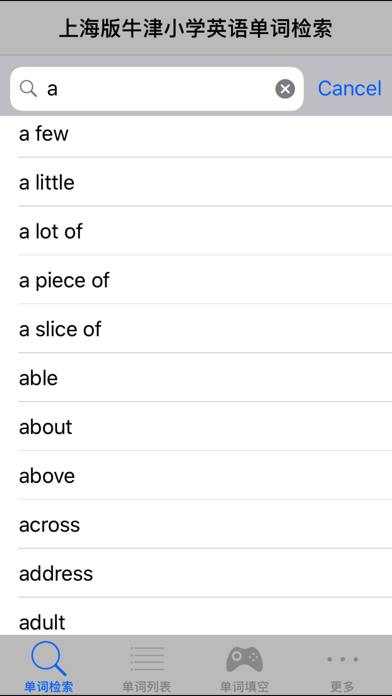Click inside the search input field
Image resolution: width=392 pixels, height=696 pixels.
coord(157,89)
